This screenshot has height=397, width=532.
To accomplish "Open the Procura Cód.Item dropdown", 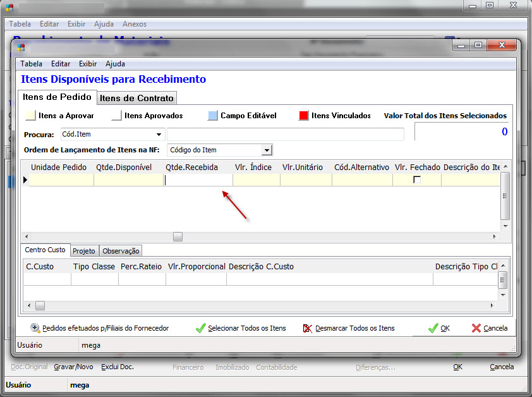I will coord(158,135).
